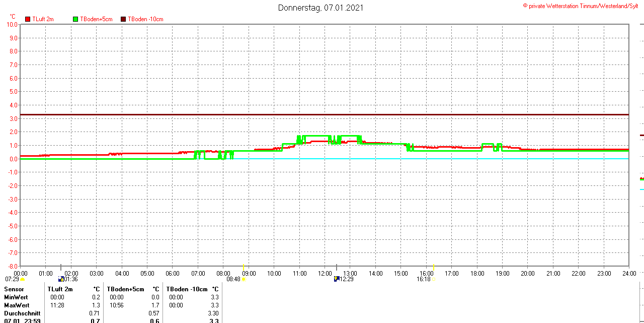Click the green TBoden+5cm legend swatch

[75, 19]
